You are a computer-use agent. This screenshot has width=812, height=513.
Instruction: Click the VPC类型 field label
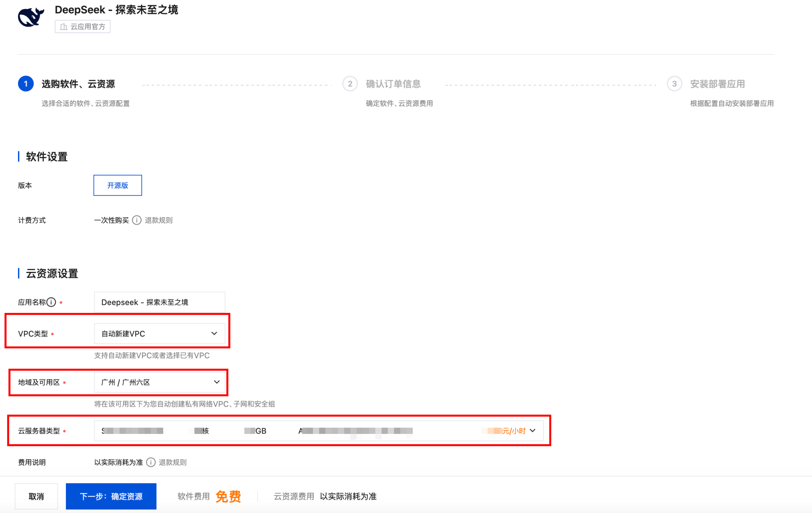(33, 334)
